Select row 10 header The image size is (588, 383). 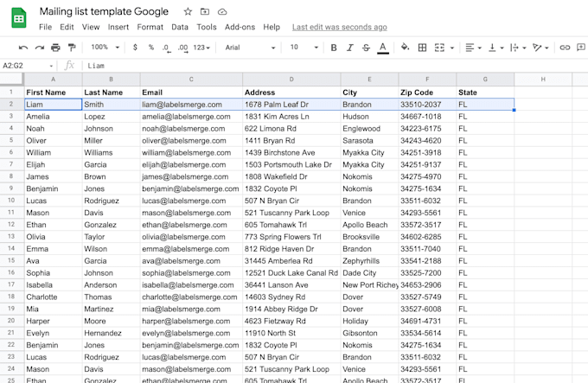(x=11, y=201)
